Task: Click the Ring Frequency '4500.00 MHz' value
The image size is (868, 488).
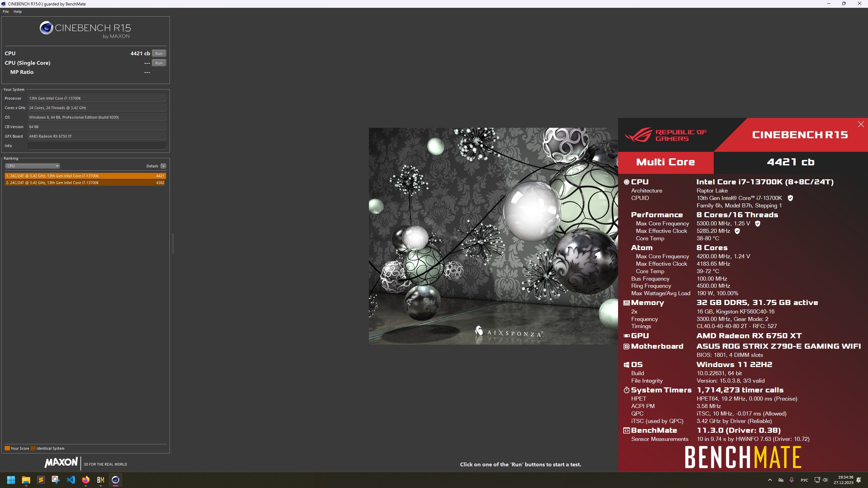Action: click(713, 286)
